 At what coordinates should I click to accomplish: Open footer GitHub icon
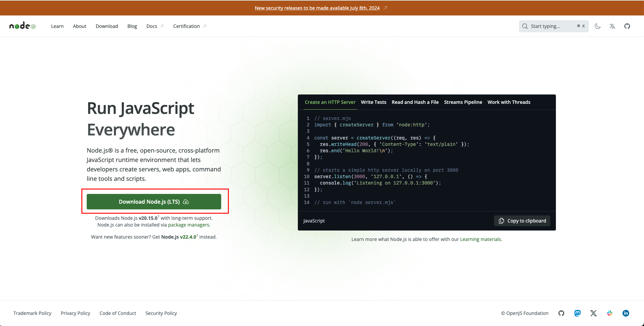click(561, 313)
